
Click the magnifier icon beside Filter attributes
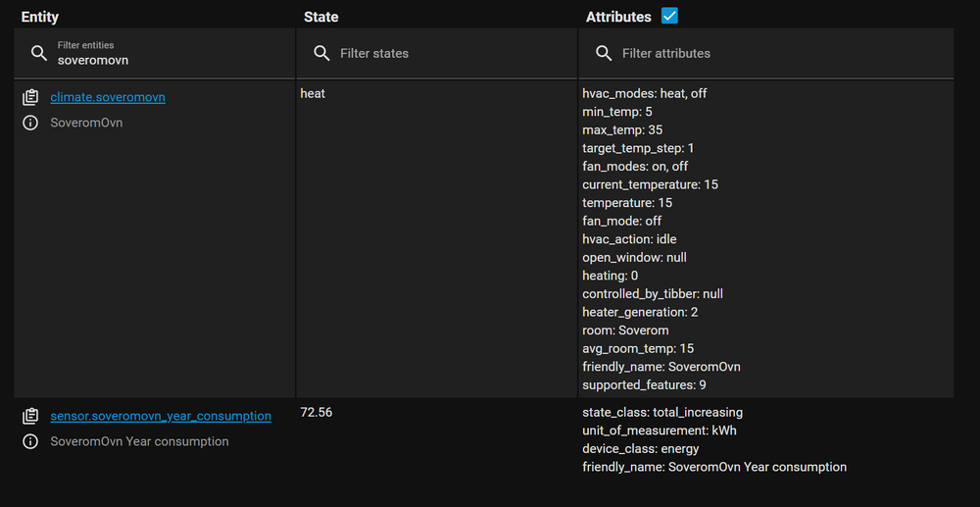(x=604, y=53)
